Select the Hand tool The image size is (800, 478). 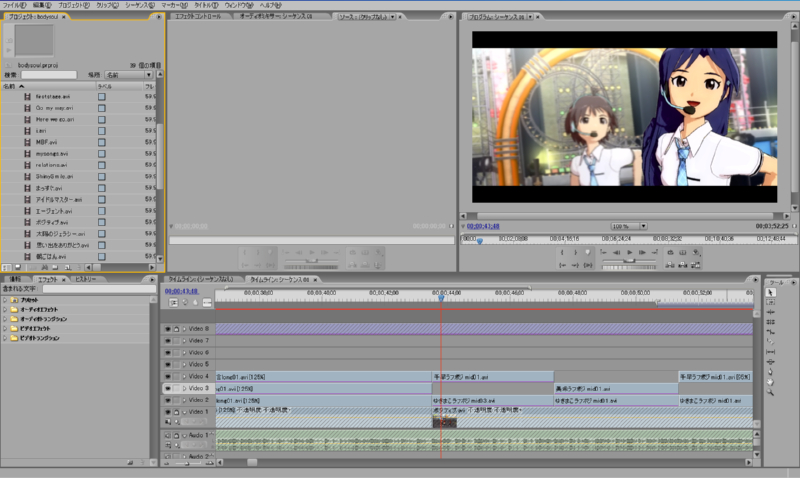(x=770, y=382)
